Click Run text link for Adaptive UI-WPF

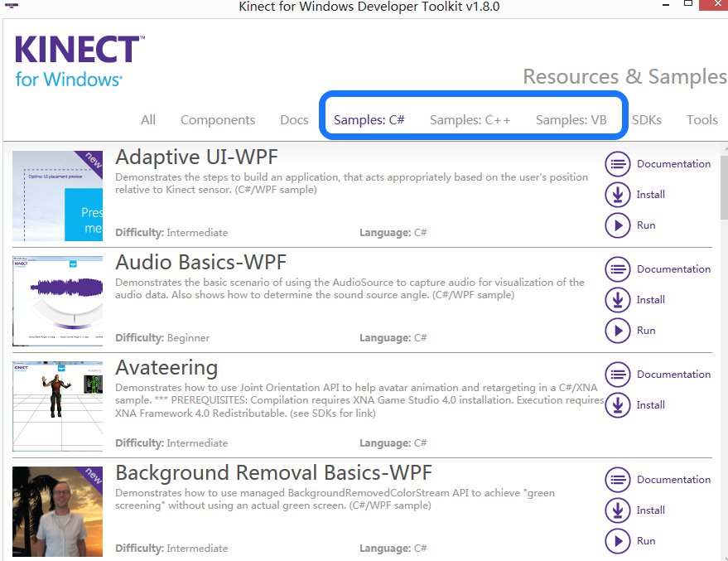coord(646,225)
